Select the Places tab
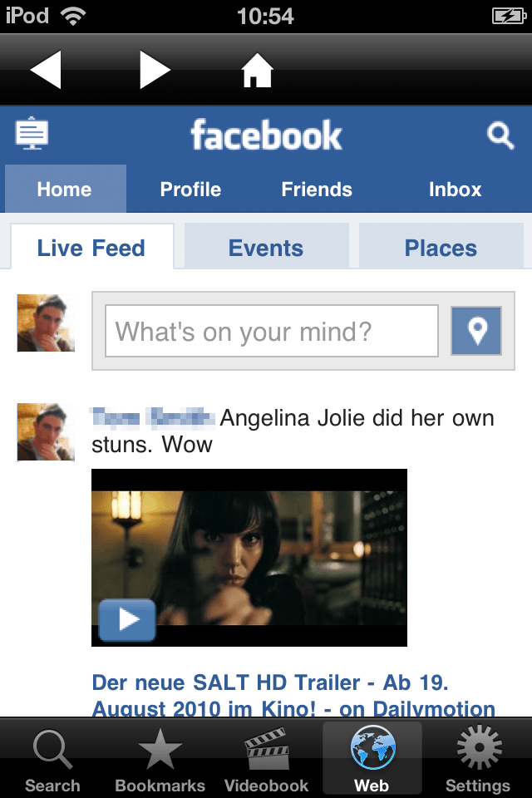The image size is (532, 798). point(441,246)
